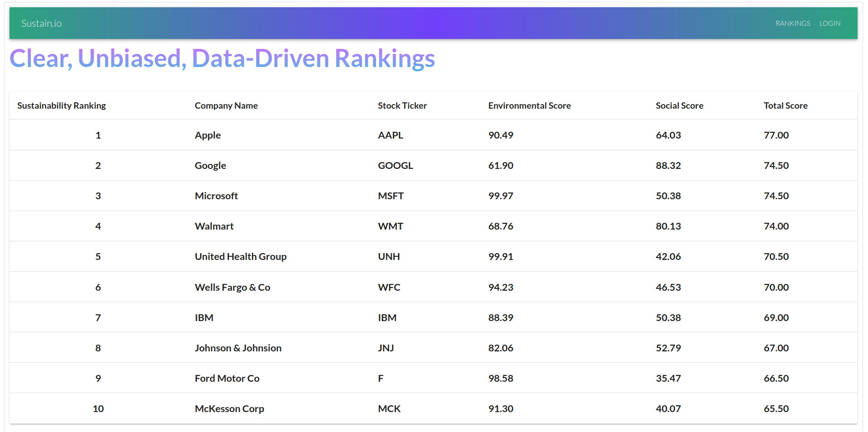This screenshot has width=868, height=432.
Task: Go to the RANKINGS nav link
Action: (x=793, y=24)
